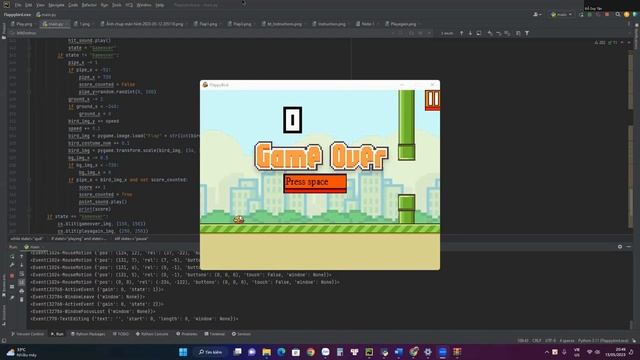Go to previous search occurrence using up arrow

[x=462, y=33]
